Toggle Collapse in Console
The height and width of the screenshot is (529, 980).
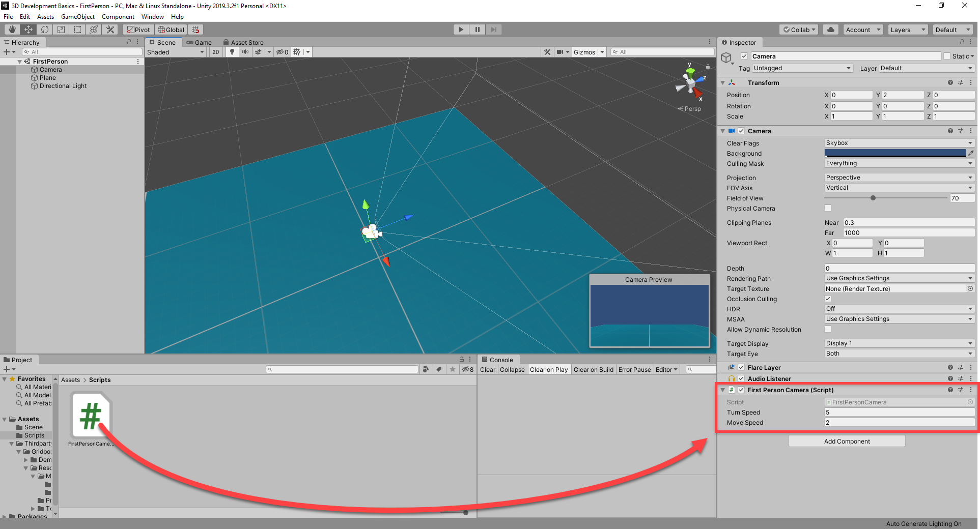(x=512, y=369)
